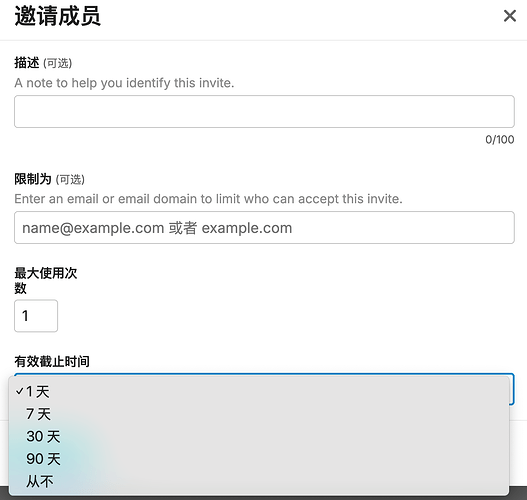The image size is (527, 500).
Task: Select the 1 天 option
Action: pos(259,392)
